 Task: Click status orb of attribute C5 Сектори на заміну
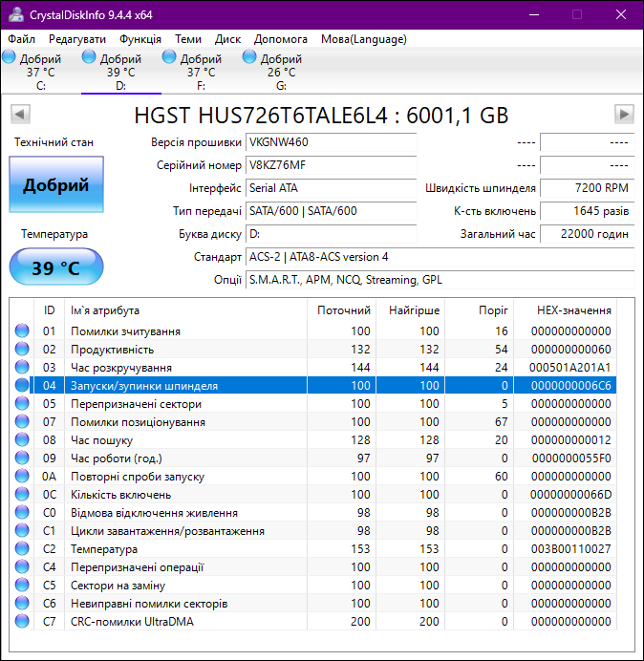click(x=22, y=585)
